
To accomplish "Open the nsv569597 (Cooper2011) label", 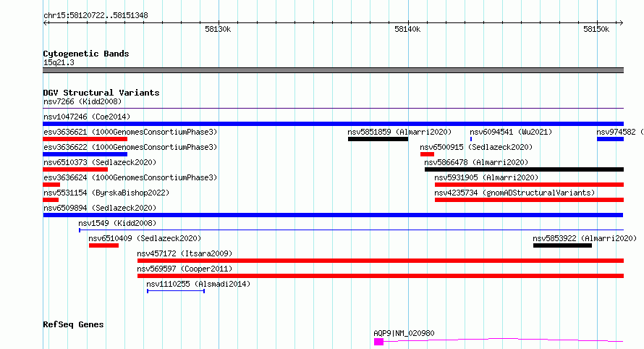I will pos(185,269).
